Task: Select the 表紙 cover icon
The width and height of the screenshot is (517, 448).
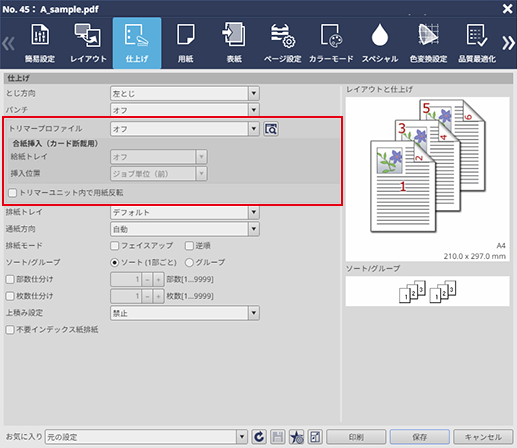Action: coord(234,43)
